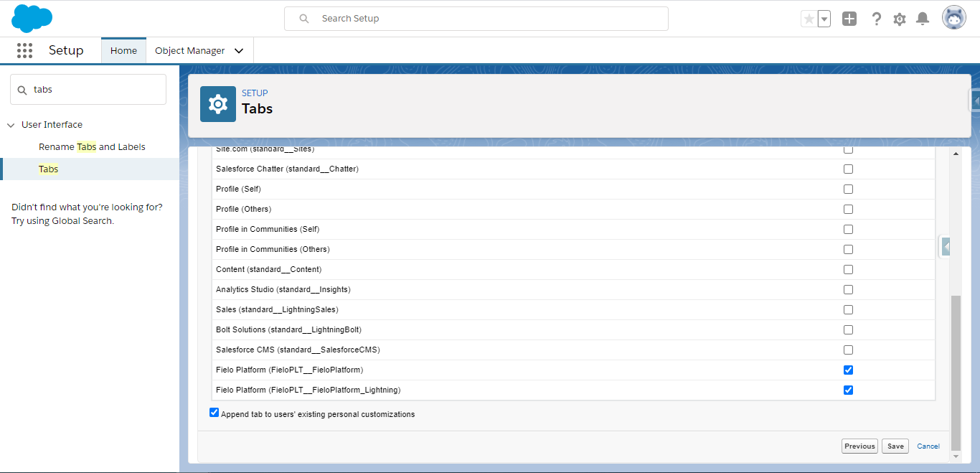Click the Content (standard__Content) label
The width and height of the screenshot is (980, 473).
[x=269, y=270]
